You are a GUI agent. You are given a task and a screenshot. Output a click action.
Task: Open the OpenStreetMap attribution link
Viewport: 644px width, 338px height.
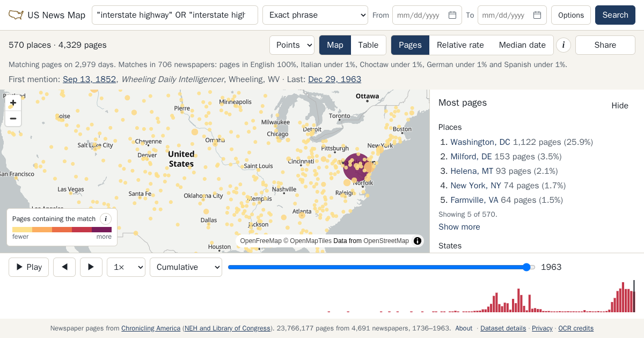[386, 241]
